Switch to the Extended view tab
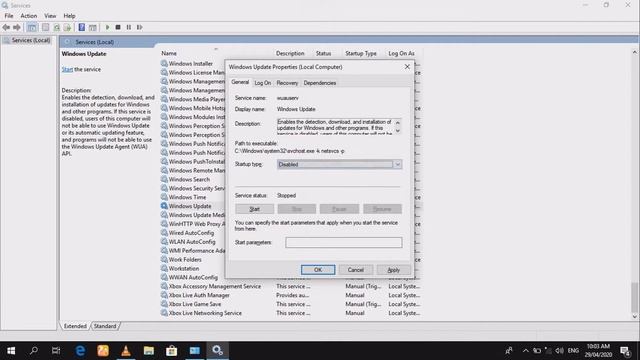This screenshot has width=640, height=360. 75,326
